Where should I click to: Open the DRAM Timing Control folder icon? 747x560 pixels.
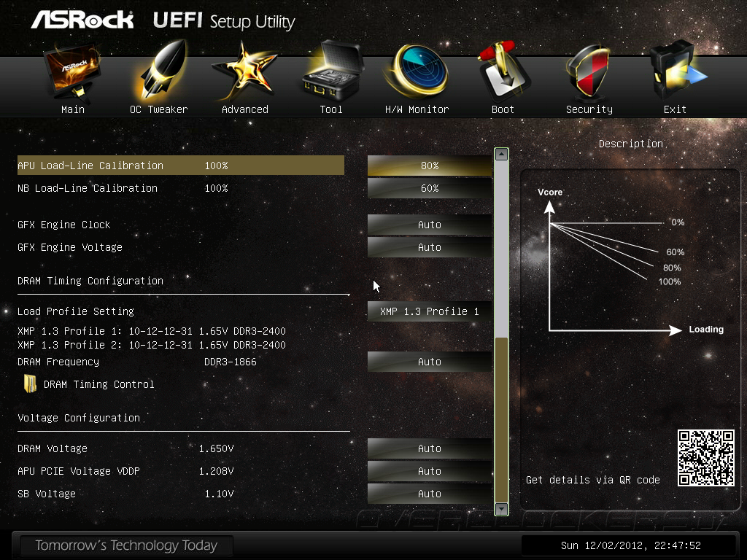click(x=30, y=384)
